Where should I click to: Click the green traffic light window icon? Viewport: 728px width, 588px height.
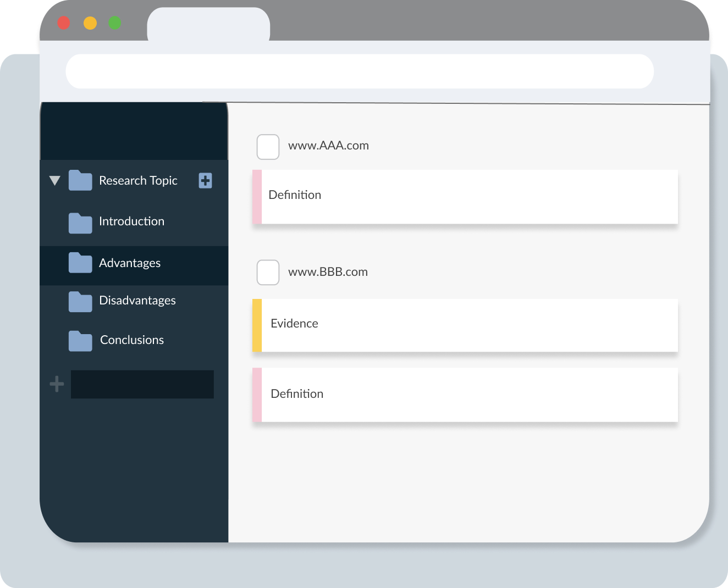tap(115, 23)
